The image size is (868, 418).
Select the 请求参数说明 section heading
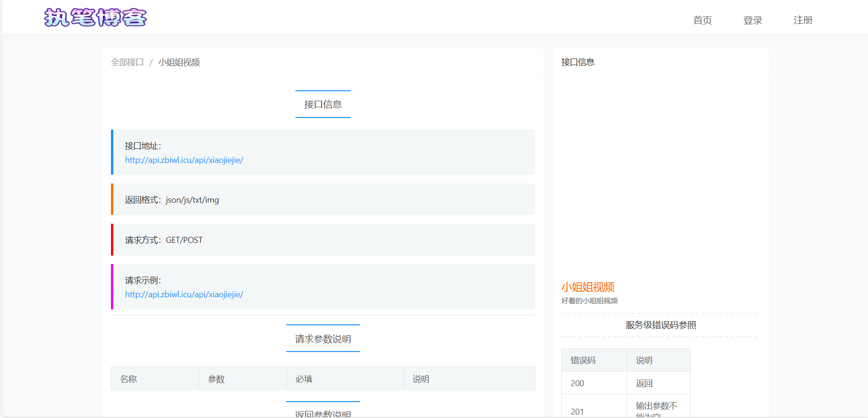(323, 339)
